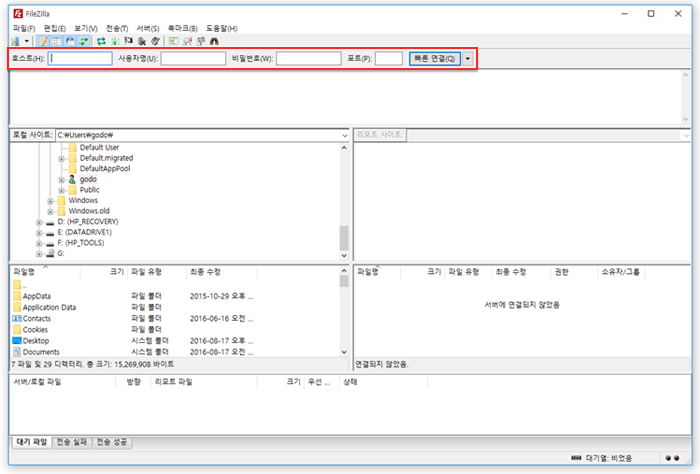This screenshot has height=474, width=700.
Task: Click the FileZilla logo in title bar
Action: click(x=18, y=13)
